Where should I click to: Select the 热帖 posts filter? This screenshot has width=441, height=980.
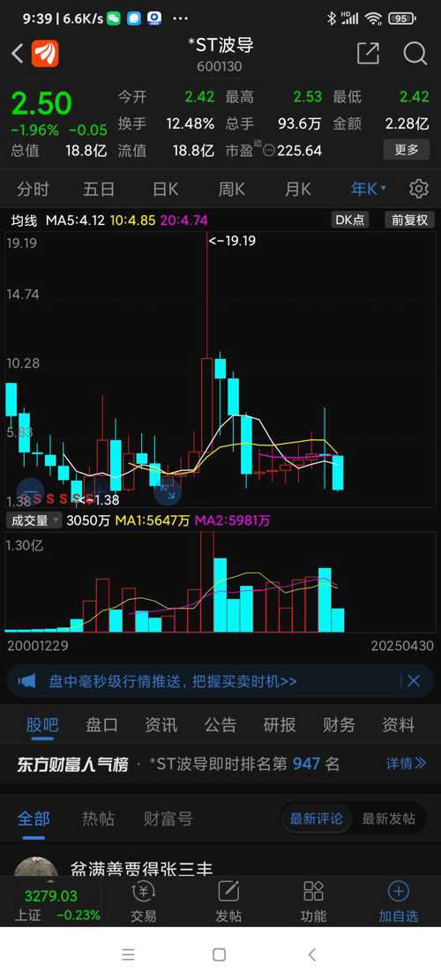tap(98, 818)
